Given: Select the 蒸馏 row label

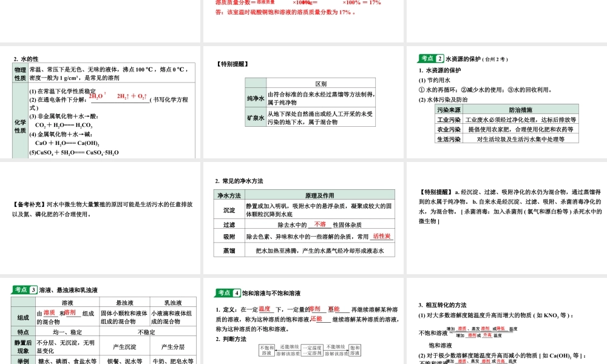Looking at the screenshot, I should pos(229,250).
